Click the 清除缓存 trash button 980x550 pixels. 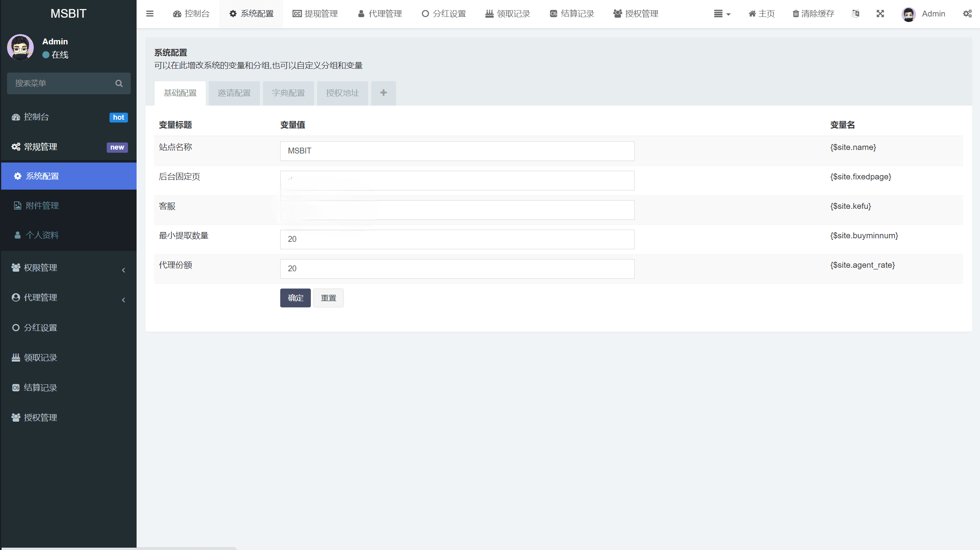tap(813, 14)
